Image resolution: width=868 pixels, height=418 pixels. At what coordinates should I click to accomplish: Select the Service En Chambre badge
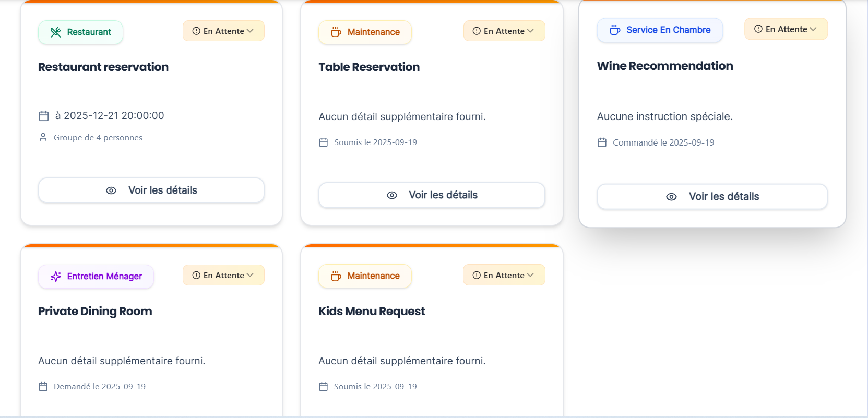pos(660,30)
